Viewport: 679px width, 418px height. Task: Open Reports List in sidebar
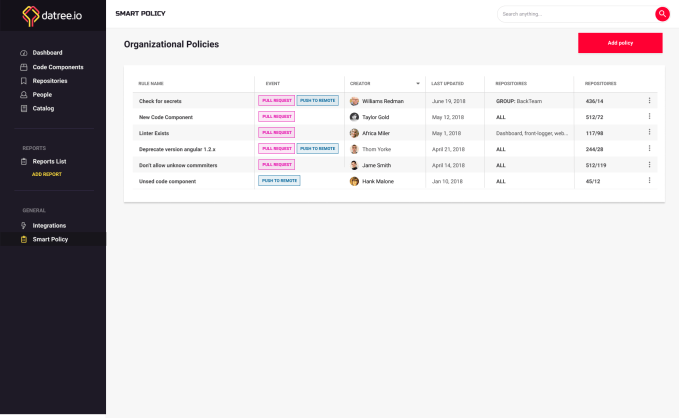pyautogui.click(x=49, y=161)
